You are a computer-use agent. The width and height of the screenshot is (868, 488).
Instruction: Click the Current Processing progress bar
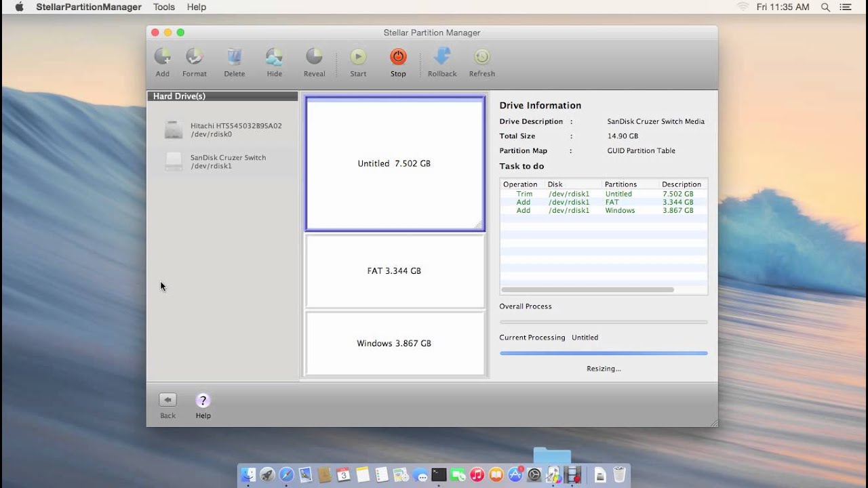click(604, 353)
